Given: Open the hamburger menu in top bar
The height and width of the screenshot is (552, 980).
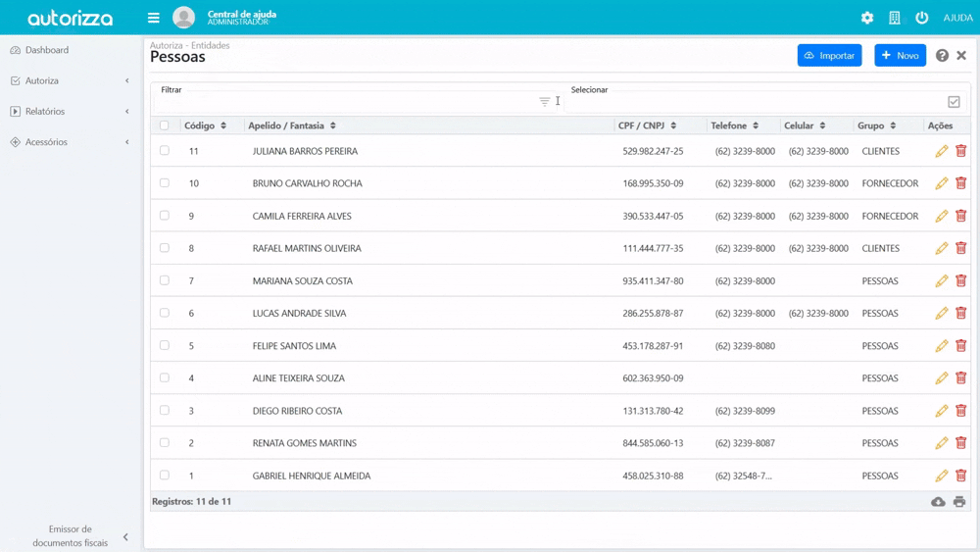Looking at the screenshot, I should 154,18.
